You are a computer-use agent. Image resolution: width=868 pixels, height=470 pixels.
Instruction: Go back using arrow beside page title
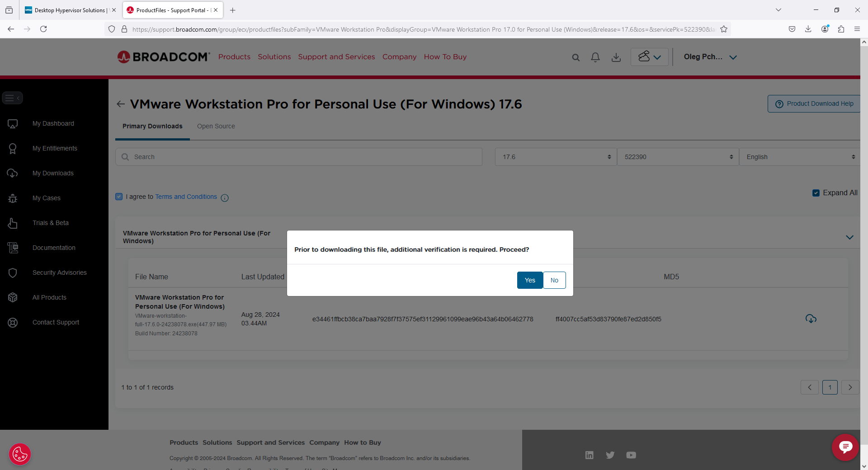pyautogui.click(x=121, y=104)
